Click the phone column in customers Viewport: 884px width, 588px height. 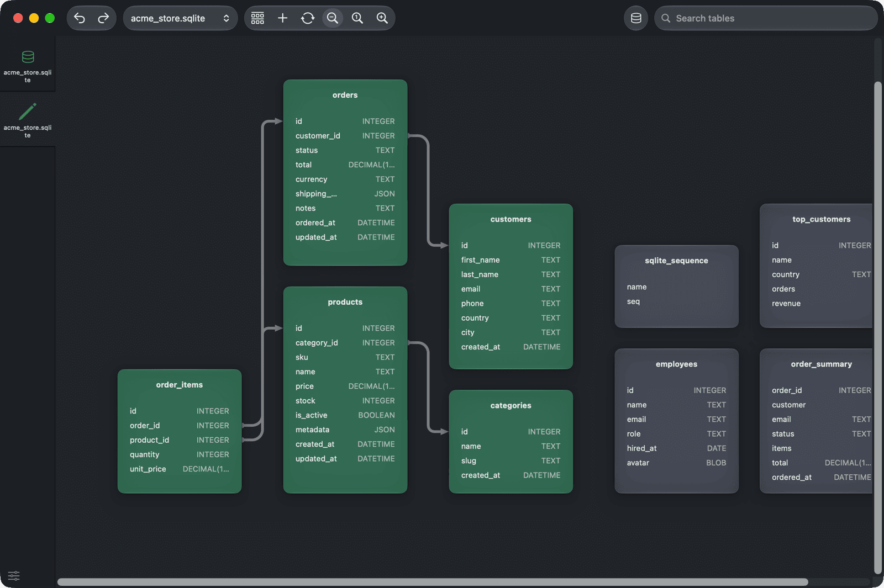(x=511, y=304)
